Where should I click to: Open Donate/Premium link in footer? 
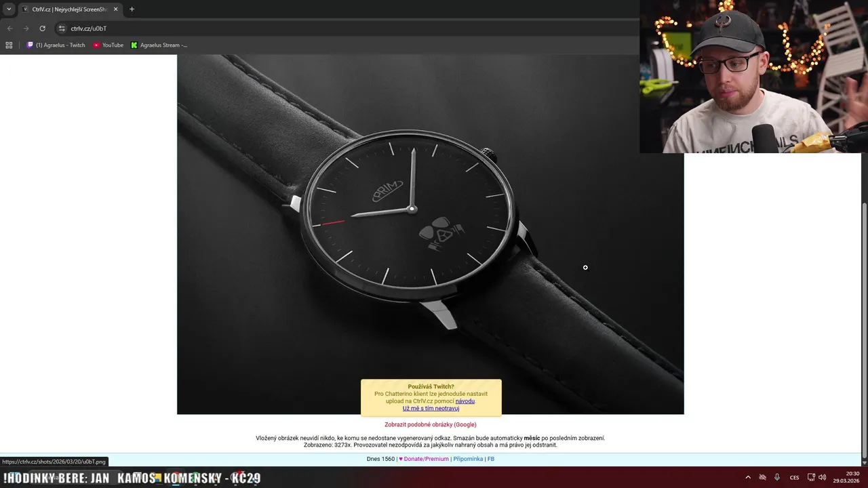[x=426, y=459]
